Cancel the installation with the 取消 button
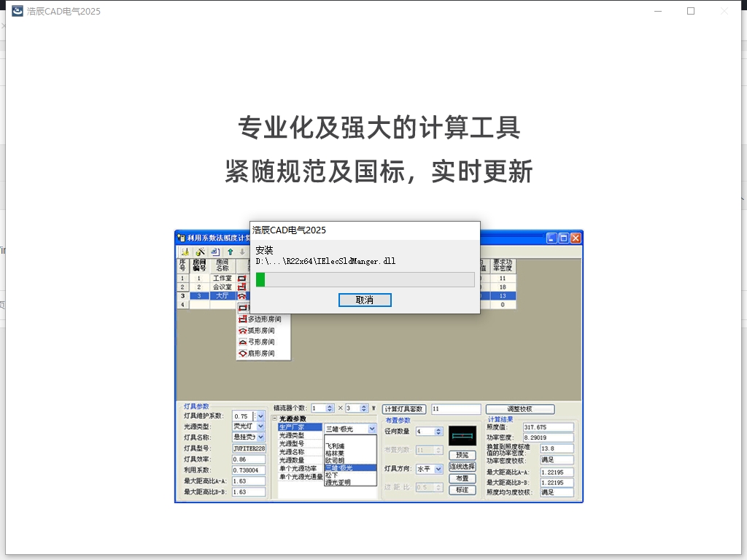The image size is (747, 560). (x=365, y=300)
